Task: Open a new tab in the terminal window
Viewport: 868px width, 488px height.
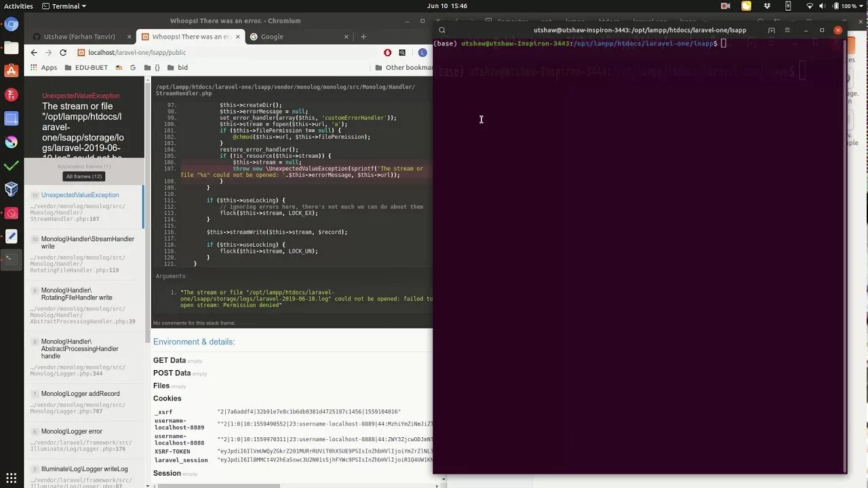Action: point(772,30)
